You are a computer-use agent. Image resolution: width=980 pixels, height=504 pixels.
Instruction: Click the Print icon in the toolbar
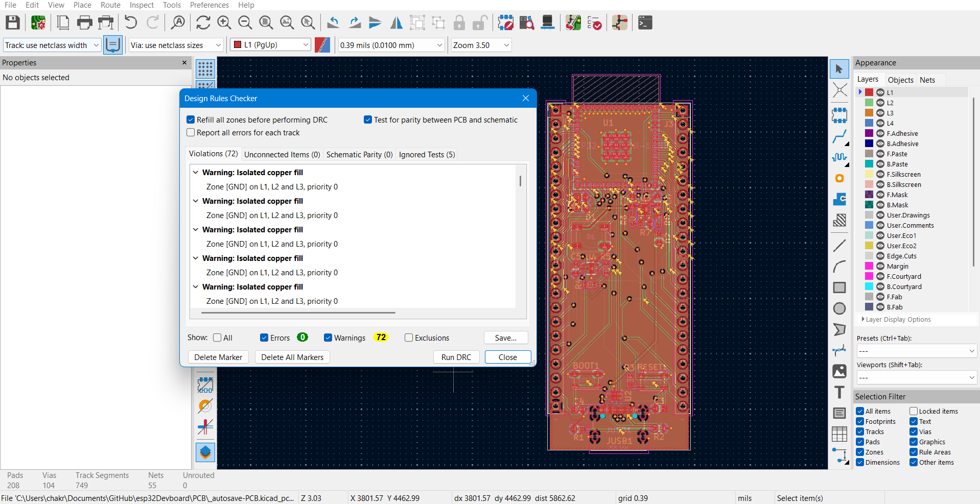point(84,23)
